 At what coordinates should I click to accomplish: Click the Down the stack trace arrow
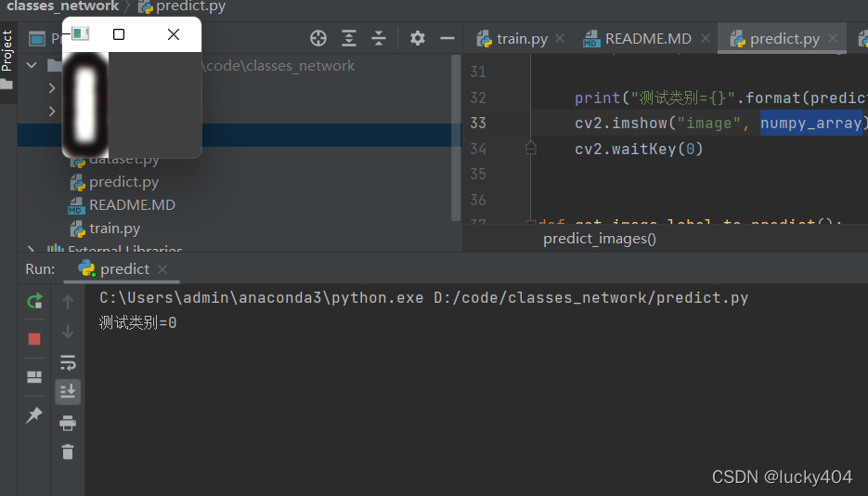pyautogui.click(x=68, y=332)
